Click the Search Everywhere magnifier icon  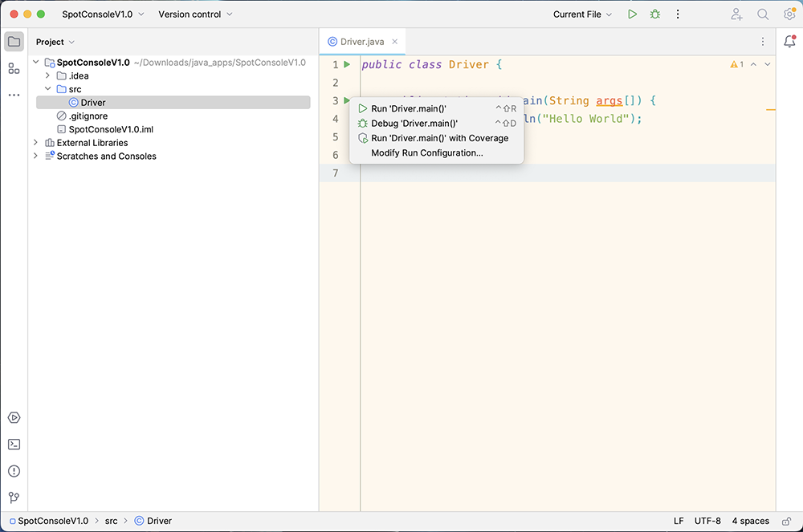763,14
